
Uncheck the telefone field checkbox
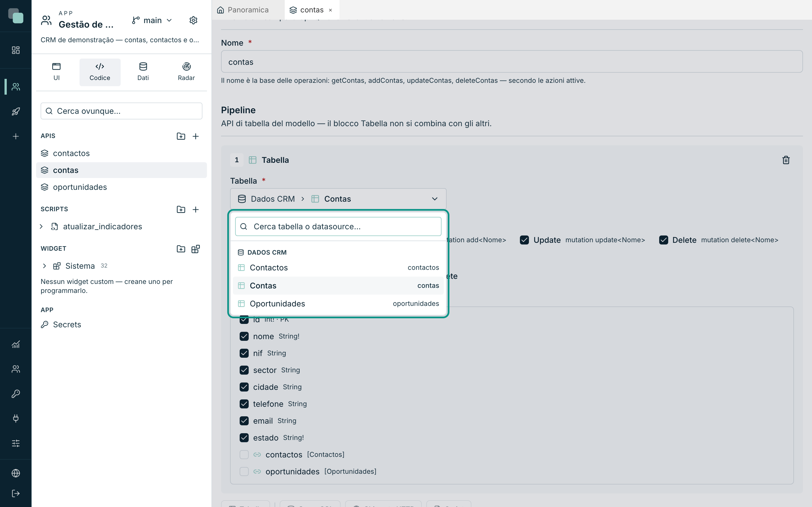[244, 404]
